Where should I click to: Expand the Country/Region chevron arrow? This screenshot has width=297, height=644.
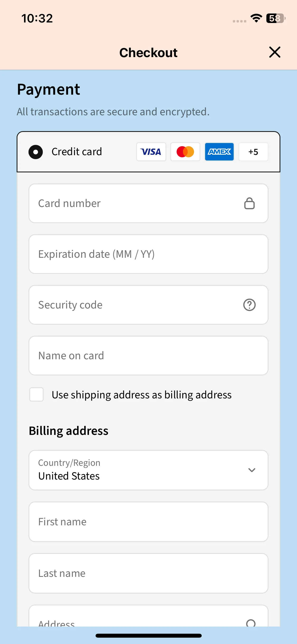click(252, 470)
